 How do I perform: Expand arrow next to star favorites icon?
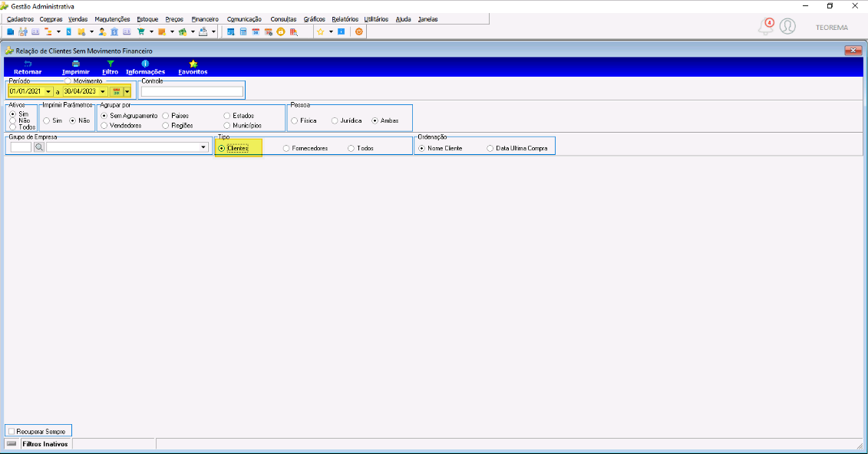pyautogui.click(x=331, y=31)
